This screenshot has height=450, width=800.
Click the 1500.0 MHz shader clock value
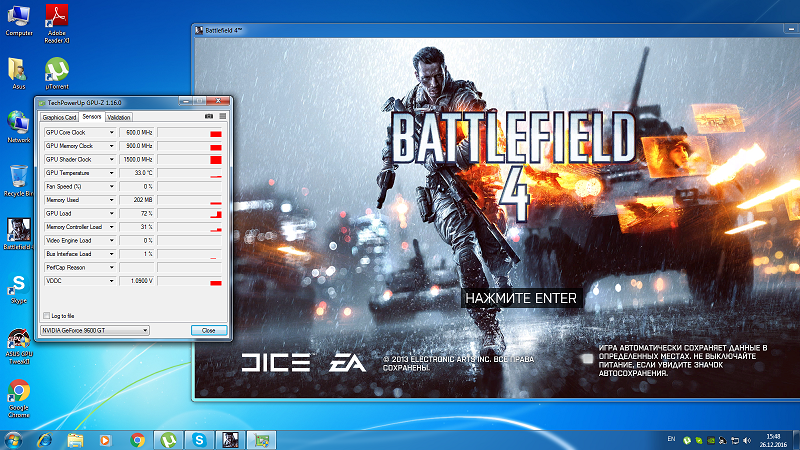137,160
